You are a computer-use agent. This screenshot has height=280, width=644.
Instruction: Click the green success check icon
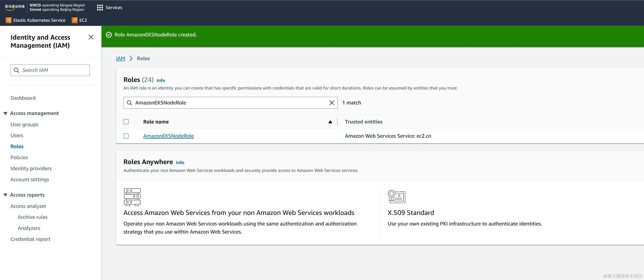tap(109, 35)
